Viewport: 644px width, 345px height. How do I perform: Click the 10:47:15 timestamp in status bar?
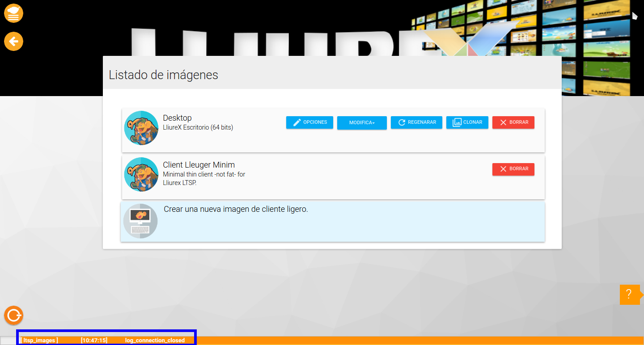click(94, 341)
